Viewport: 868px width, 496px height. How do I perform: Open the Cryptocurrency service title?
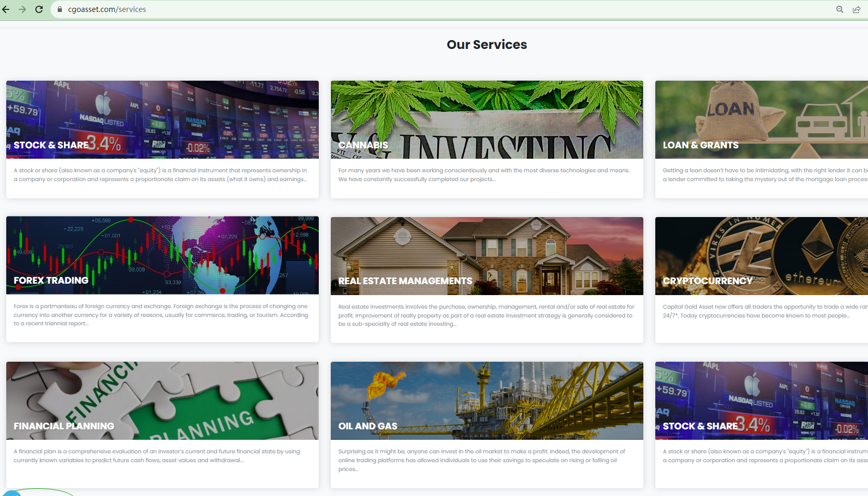[707, 281]
